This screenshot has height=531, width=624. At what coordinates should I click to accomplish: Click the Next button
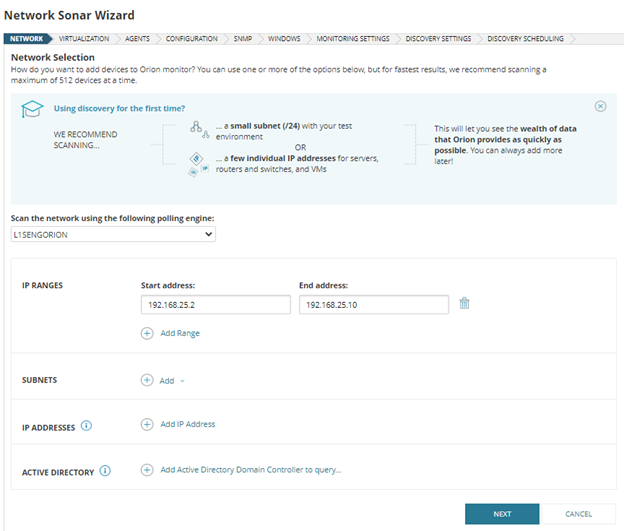[x=502, y=514]
